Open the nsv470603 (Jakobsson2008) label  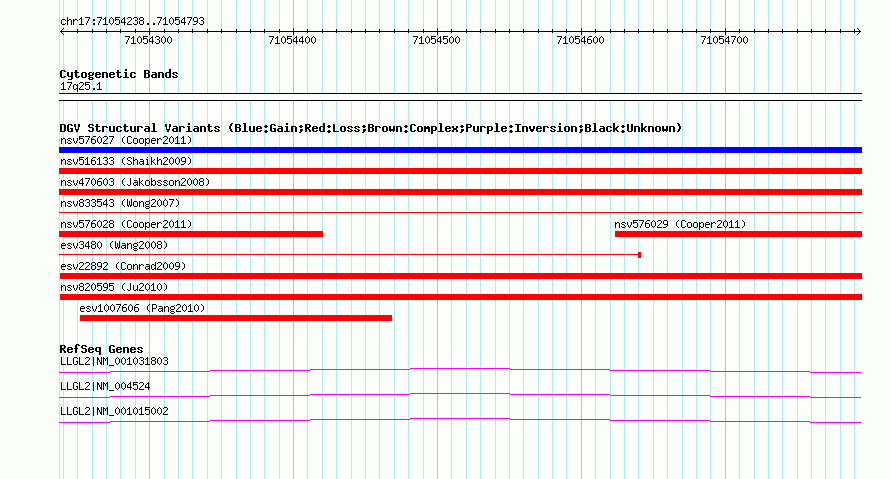(x=135, y=182)
